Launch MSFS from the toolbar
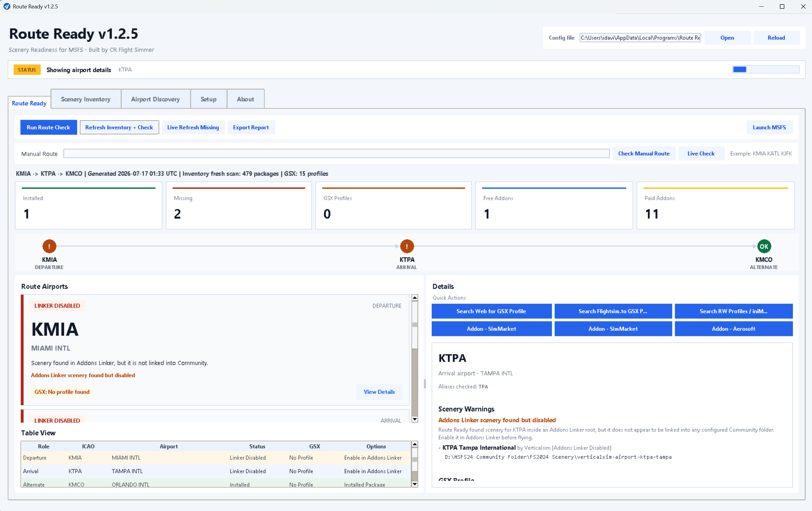 (769, 127)
